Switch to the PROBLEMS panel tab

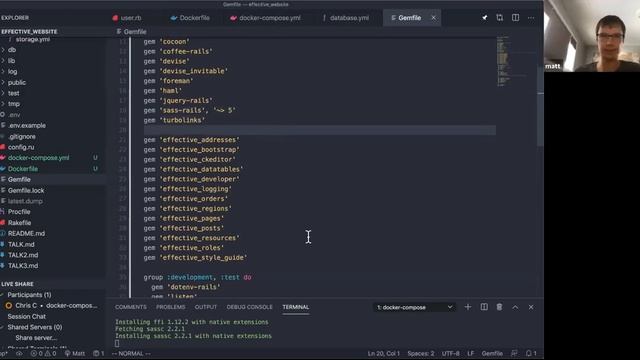pyautogui.click(x=171, y=307)
